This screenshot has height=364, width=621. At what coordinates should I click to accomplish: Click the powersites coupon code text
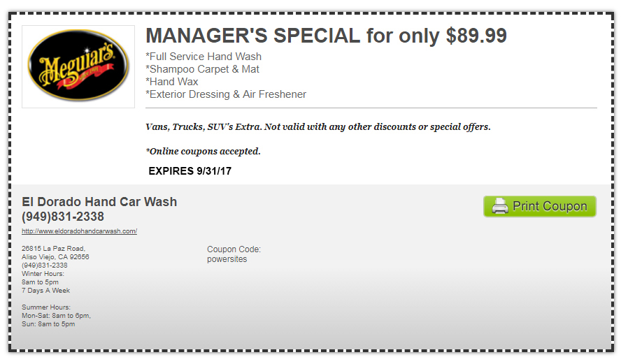227,259
